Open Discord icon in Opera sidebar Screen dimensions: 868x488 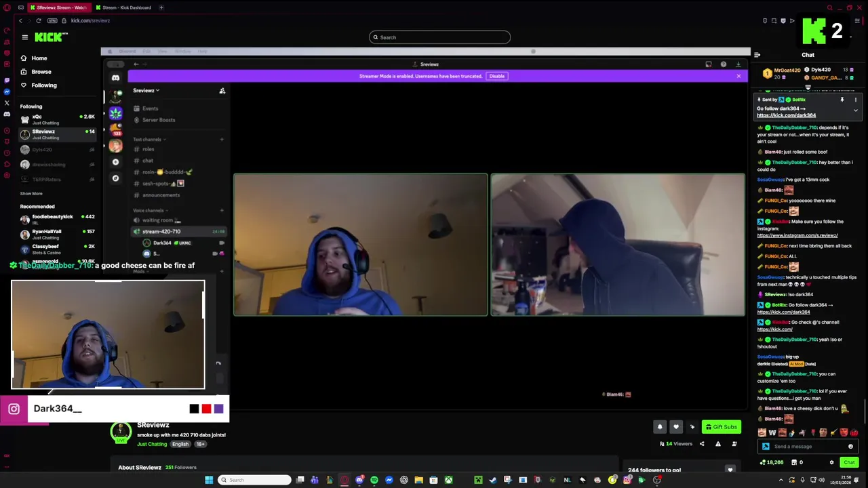click(x=7, y=114)
